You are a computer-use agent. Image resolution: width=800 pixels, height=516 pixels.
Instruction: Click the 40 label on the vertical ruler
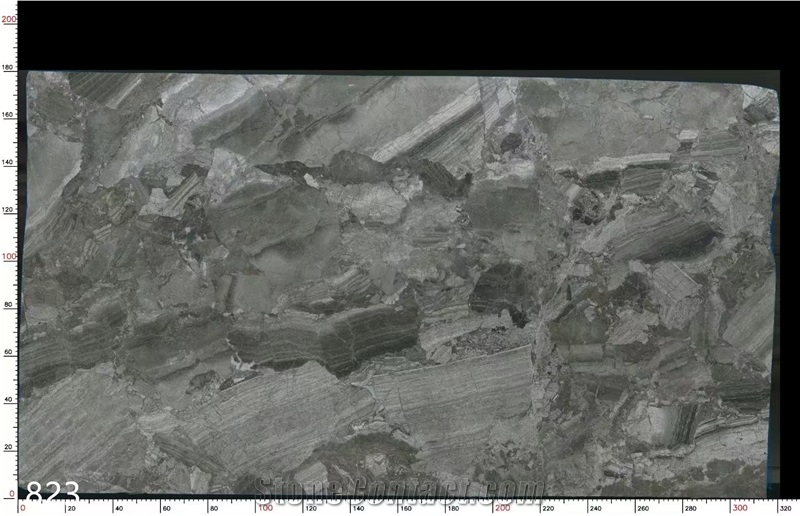tap(8, 400)
